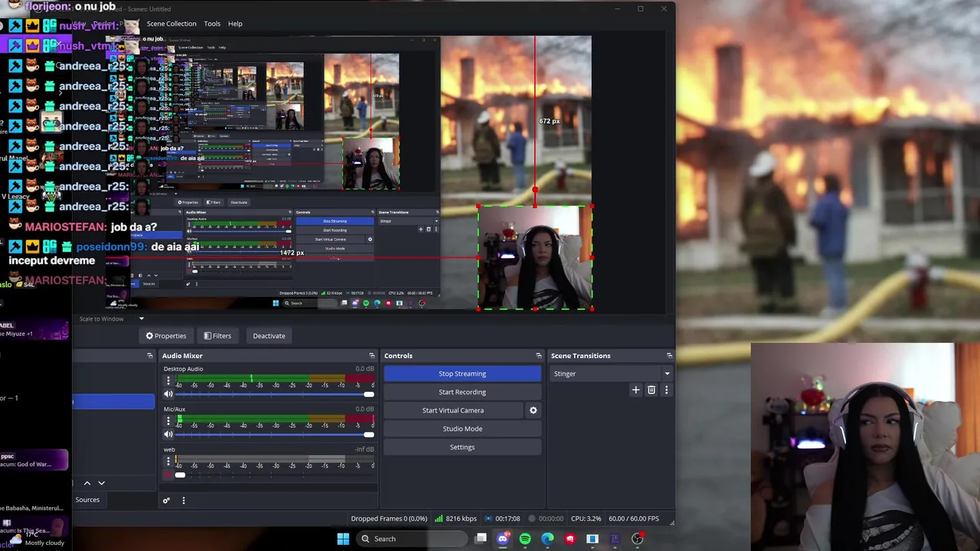
Task: Switch to the Sources dock tab
Action: point(87,500)
